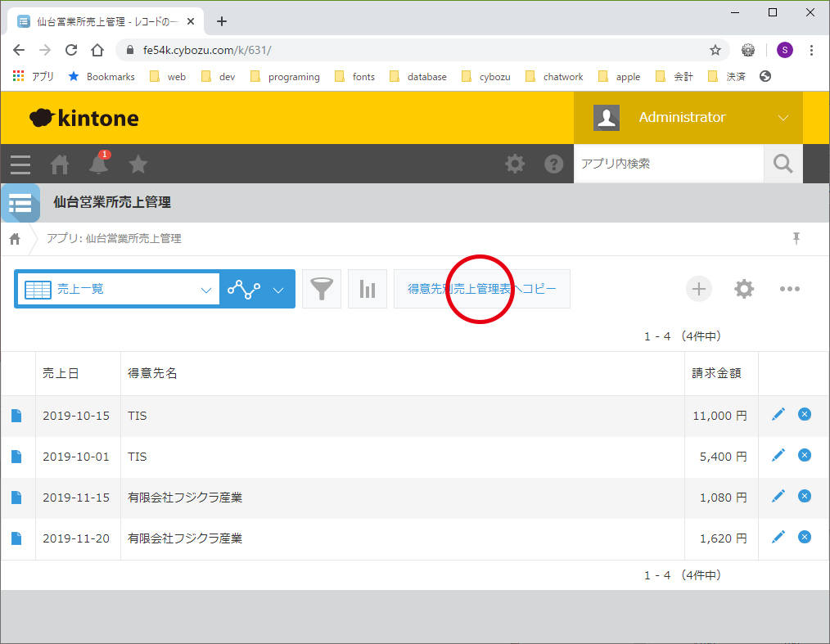Open the kintone hamburger menu

coord(20,164)
